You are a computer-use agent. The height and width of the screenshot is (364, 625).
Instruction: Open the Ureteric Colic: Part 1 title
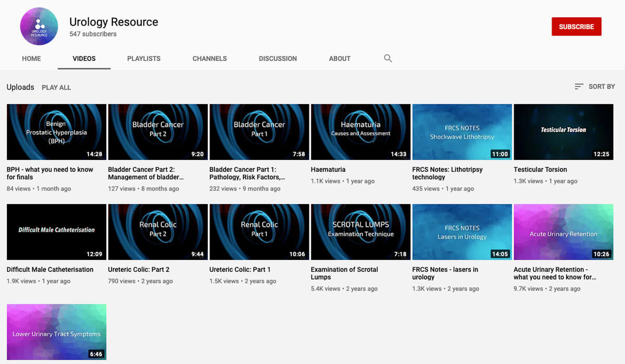(x=240, y=269)
